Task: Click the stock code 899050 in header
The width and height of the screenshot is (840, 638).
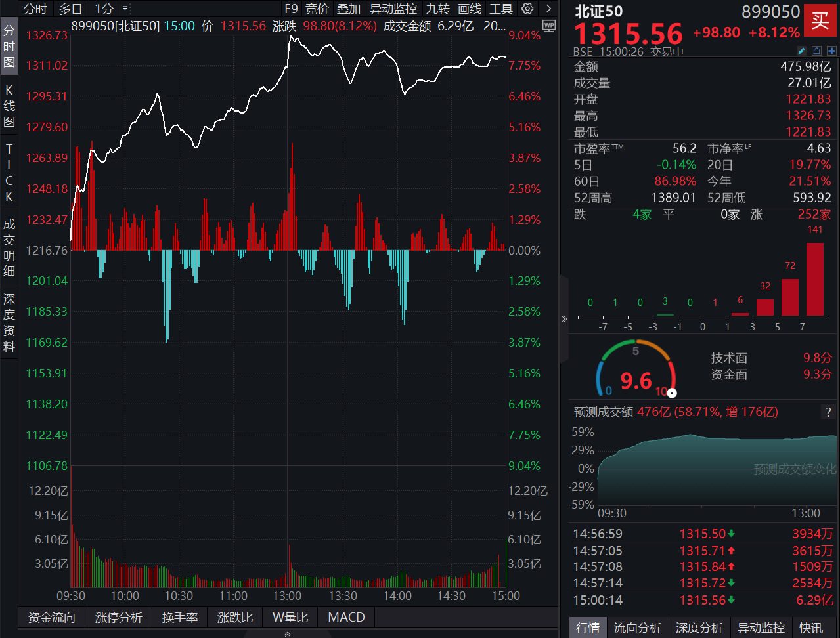Action: (771, 12)
